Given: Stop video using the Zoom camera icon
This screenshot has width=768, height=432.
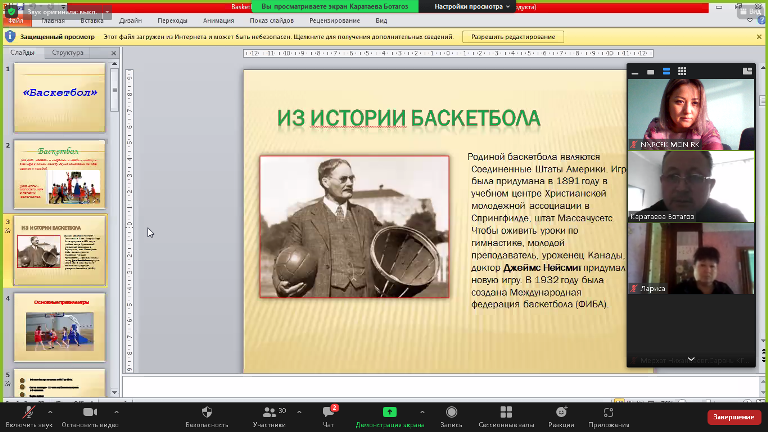Looking at the screenshot, I should 90,412.
